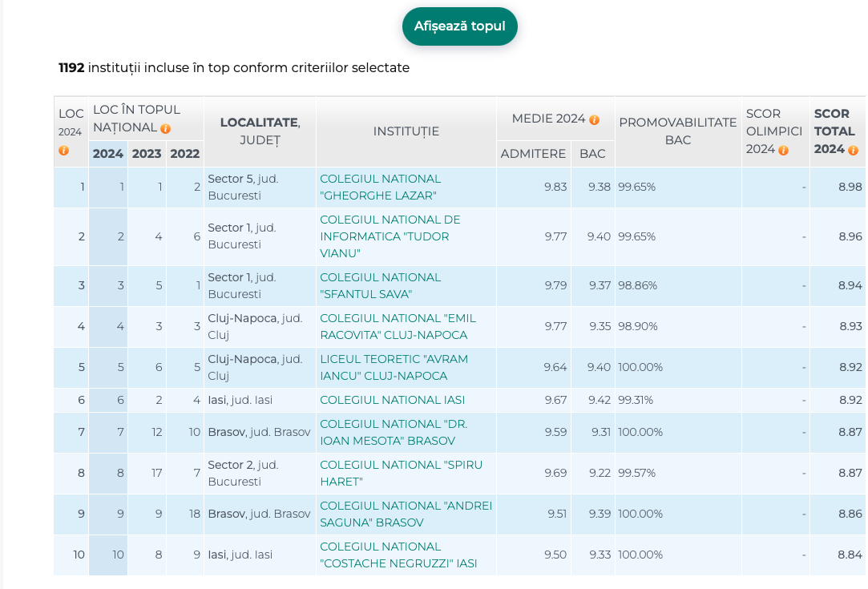Click the ADMITERE column header
This screenshot has height=589, width=868.
[533, 154]
